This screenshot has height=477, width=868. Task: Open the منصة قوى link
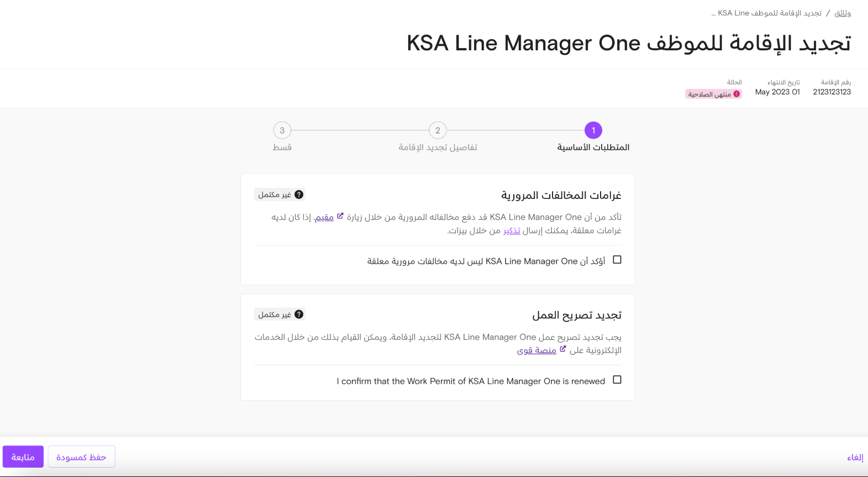(x=536, y=350)
